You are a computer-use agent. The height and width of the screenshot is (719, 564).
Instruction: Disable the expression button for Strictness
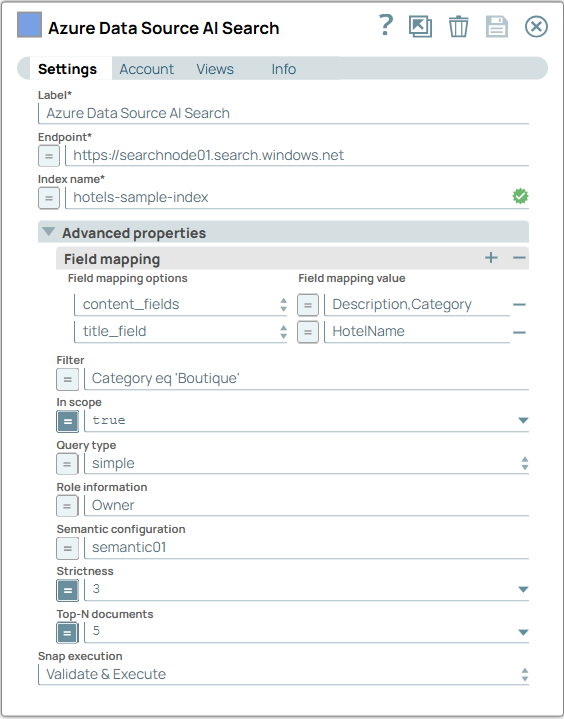(x=67, y=590)
